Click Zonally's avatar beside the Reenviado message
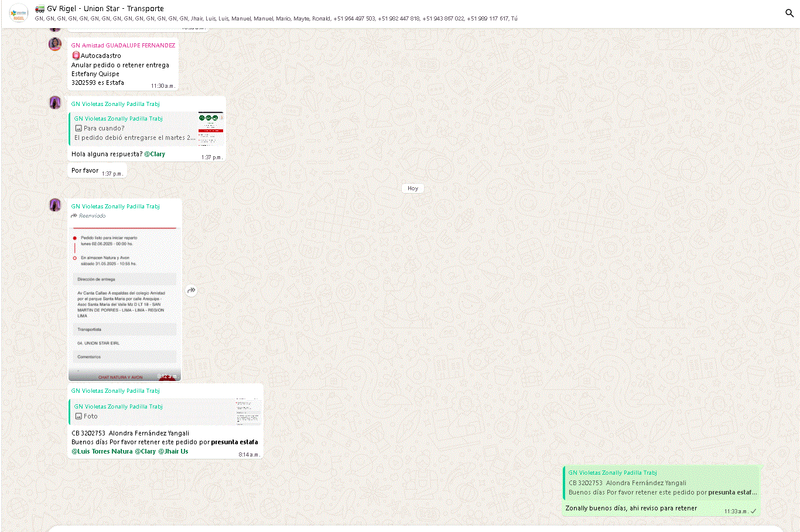 55,205
